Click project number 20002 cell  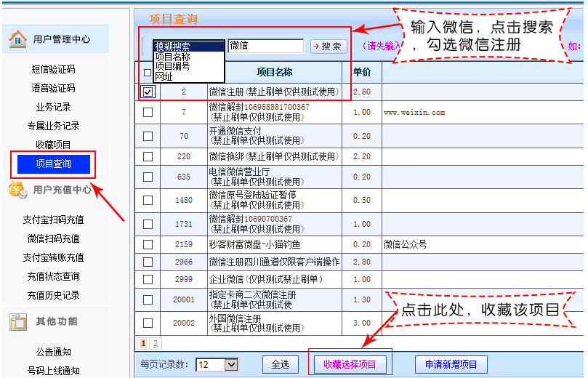point(184,323)
